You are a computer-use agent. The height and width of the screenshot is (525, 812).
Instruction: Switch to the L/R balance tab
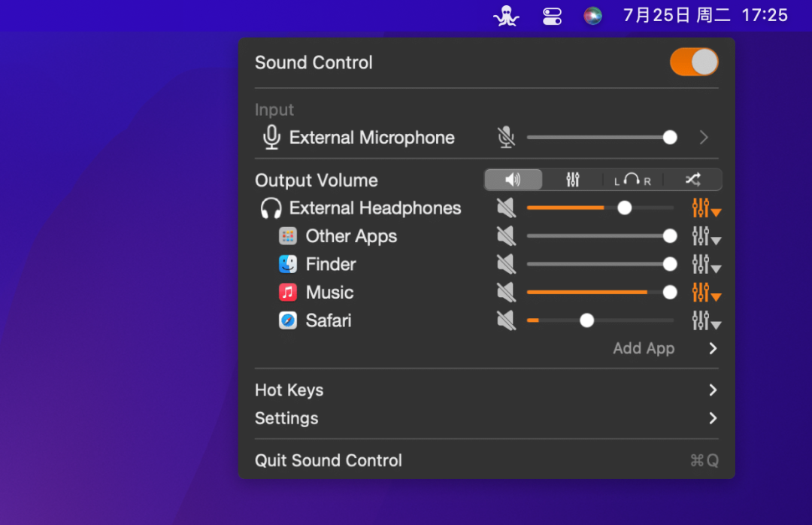(x=632, y=180)
